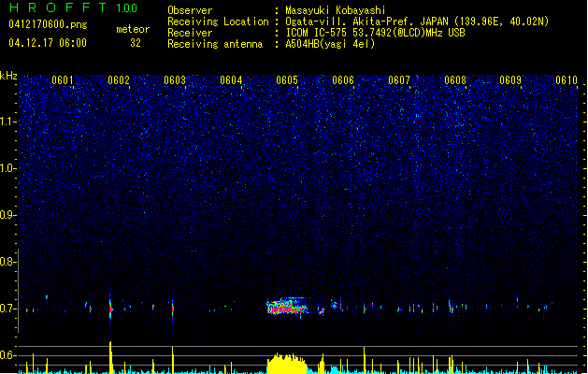Click the 0.6 kHz axis label
The width and height of the screenshot is (588, 374).
[8, 355]
